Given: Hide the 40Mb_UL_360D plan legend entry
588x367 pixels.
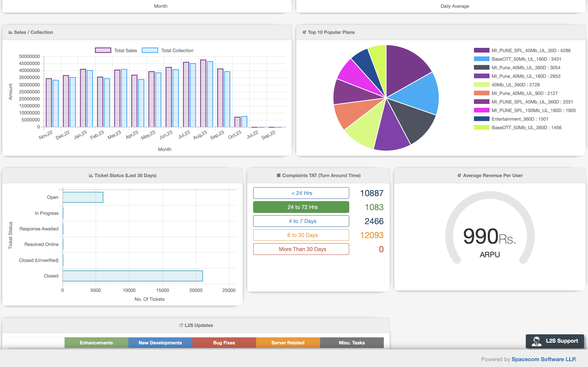Looking at the screenshot, I should click(x=507, y=85).
